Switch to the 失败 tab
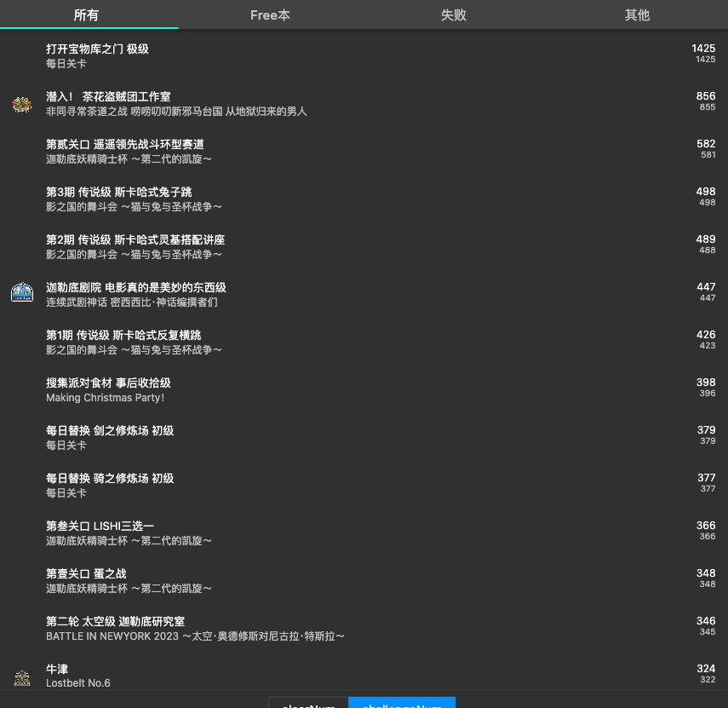Viewport: 728px width, 708px height. [454, 14]
